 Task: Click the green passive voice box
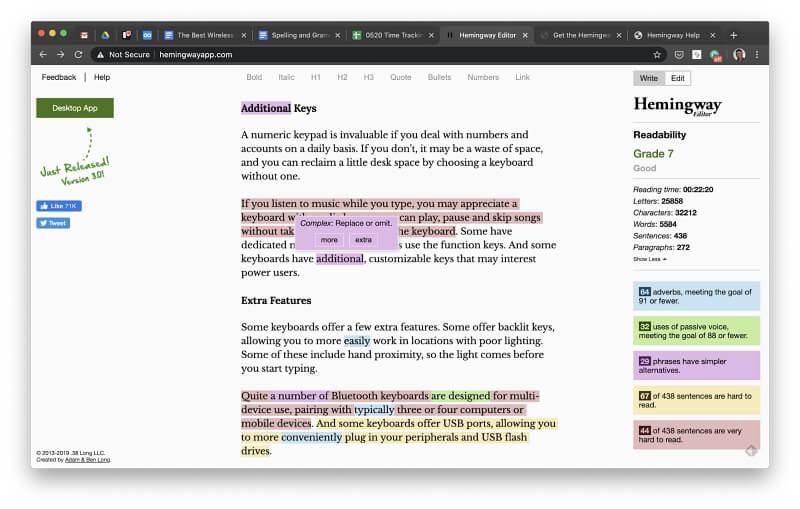(696, 330)
